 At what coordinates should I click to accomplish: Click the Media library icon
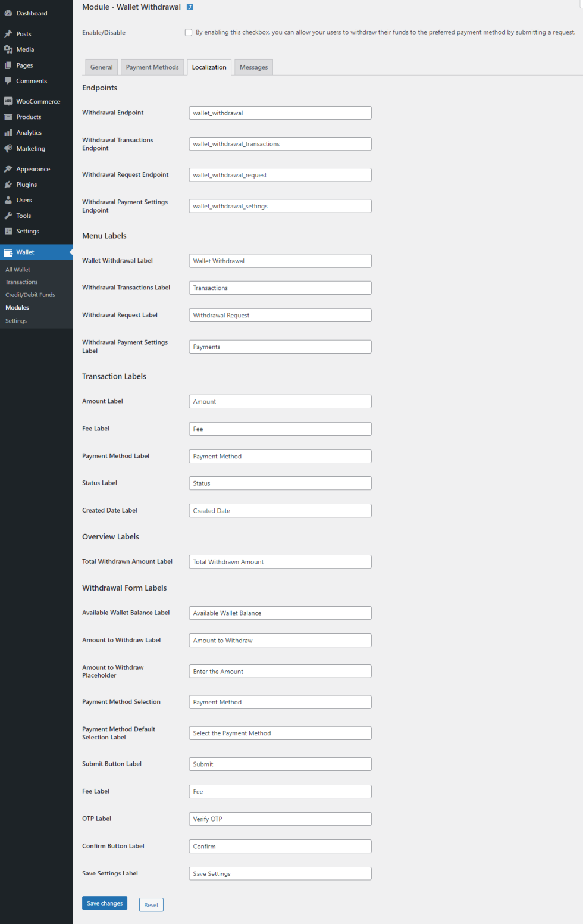(x=8, y=49)
